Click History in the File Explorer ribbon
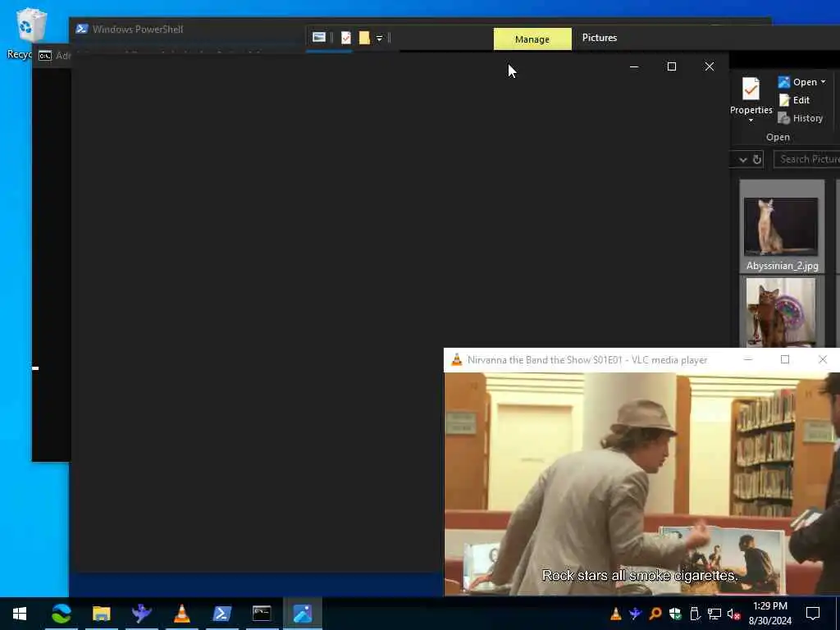 801,118
